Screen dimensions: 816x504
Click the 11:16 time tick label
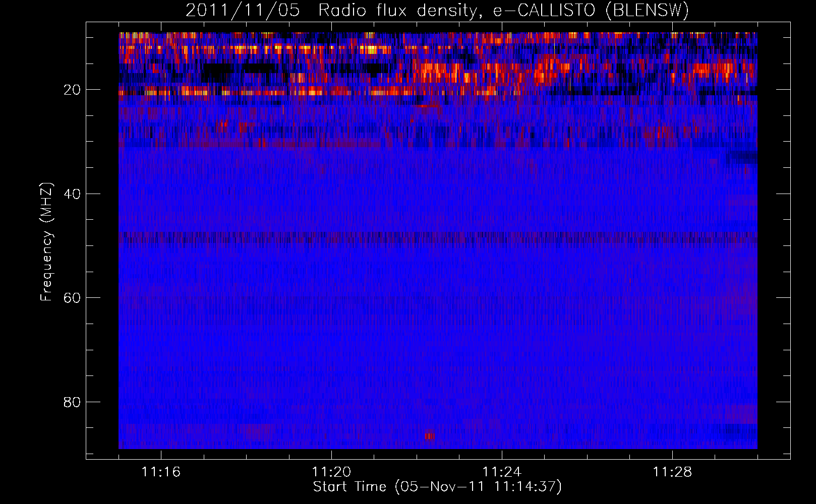[161, 472]
